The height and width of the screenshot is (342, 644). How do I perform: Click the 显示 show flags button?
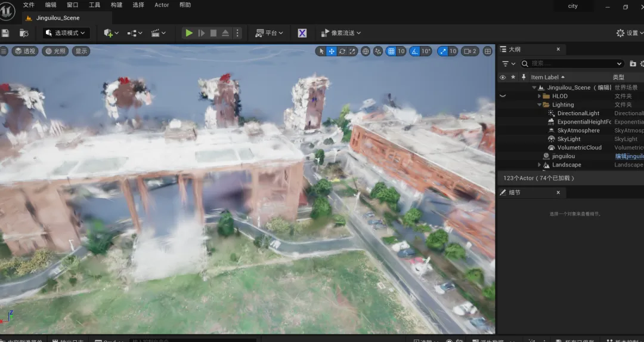[x=81, y=51]
